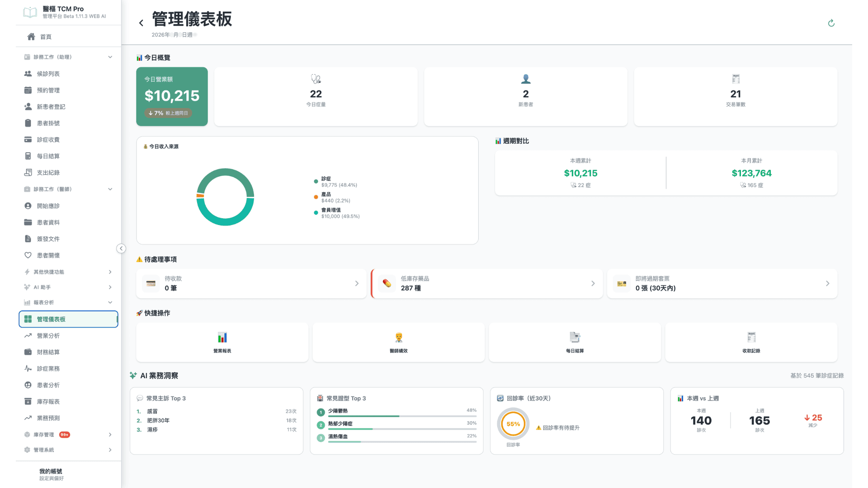Screen dimensions: 868x488
Task: Click the refresh icon at top right
Action: click(x=831, y=23)
